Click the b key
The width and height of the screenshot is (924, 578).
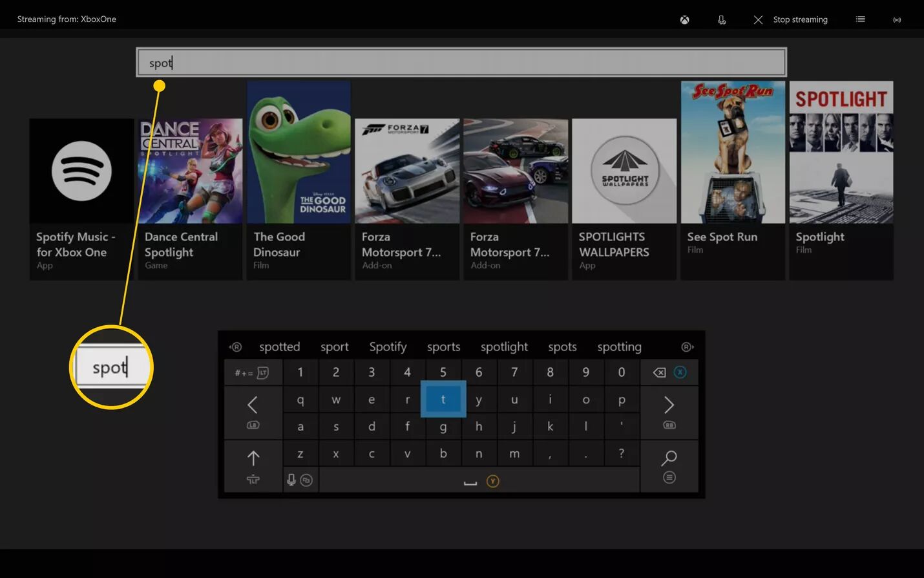pos(443,453)
